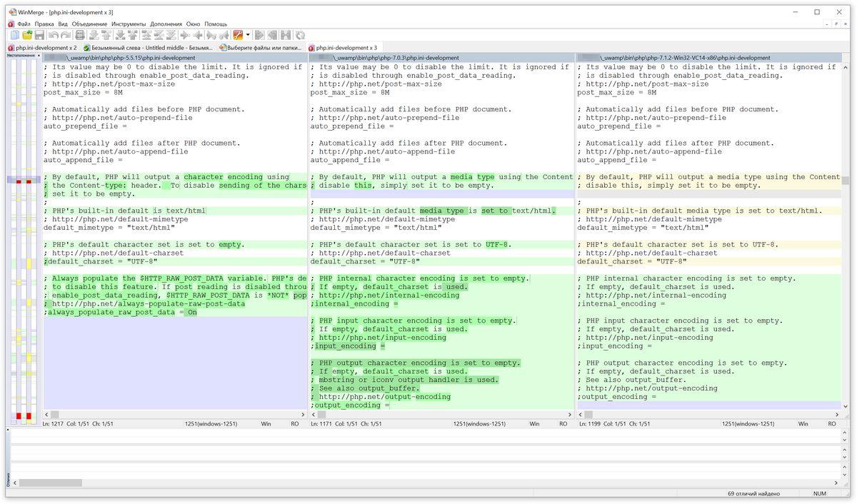Switch to the Выберите файлы или папки tab

tap(261, 48)
